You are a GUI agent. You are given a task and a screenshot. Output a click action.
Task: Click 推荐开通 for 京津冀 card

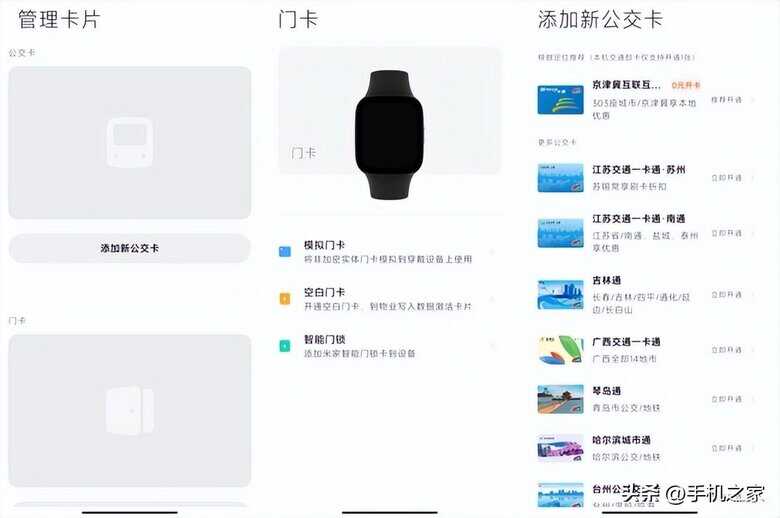tap(727, 100)
